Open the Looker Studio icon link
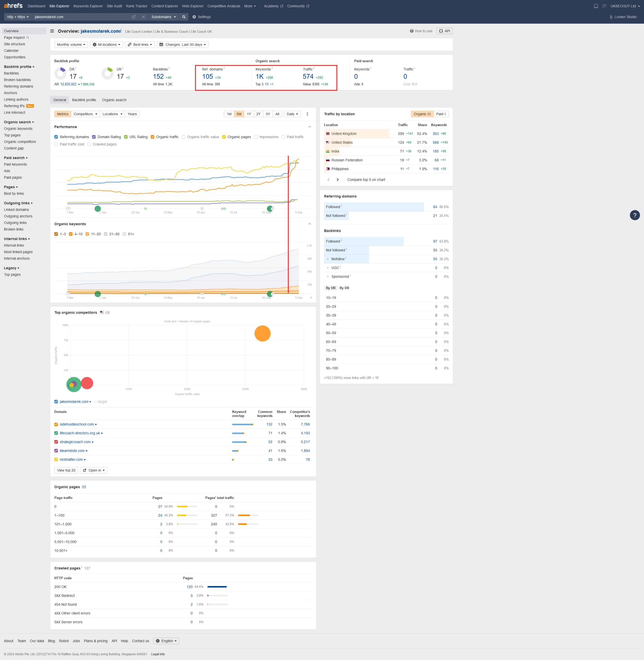The image size is (644, 660). click(611, 17)
